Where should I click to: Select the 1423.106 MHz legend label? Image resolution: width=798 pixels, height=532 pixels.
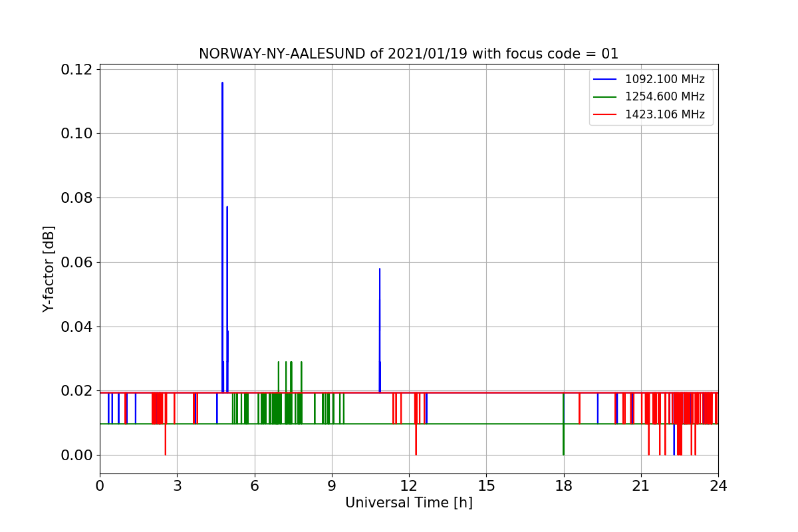[x=665, y=114]
